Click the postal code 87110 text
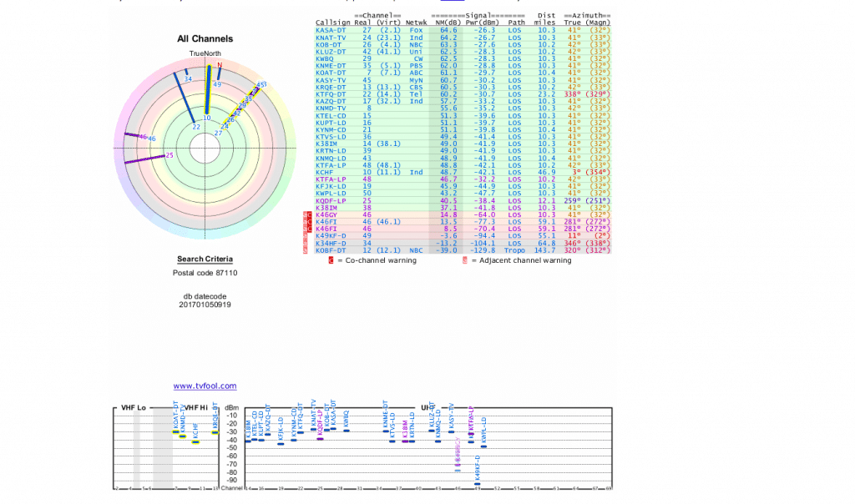The height and width of the screenshot is (504, 855). tap(206, 275)
